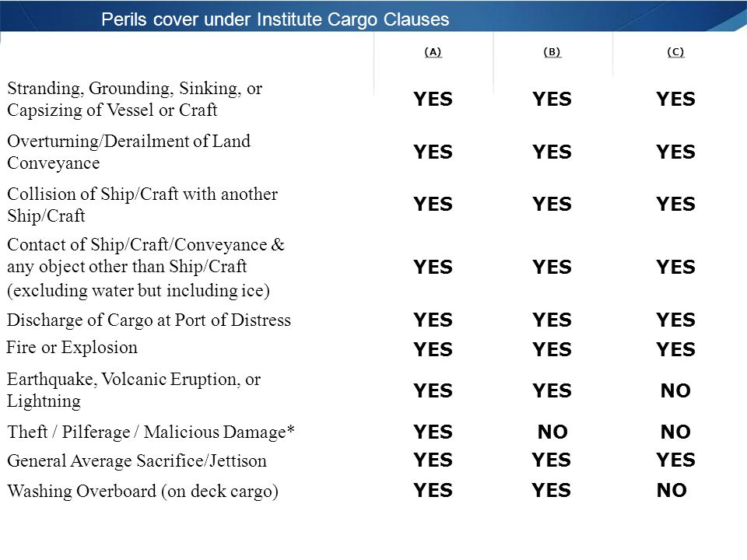The width and height of the screenshot is (747, 560).
Task: Click the Fire or Explosion row label
Action: (x=72, y=347)
